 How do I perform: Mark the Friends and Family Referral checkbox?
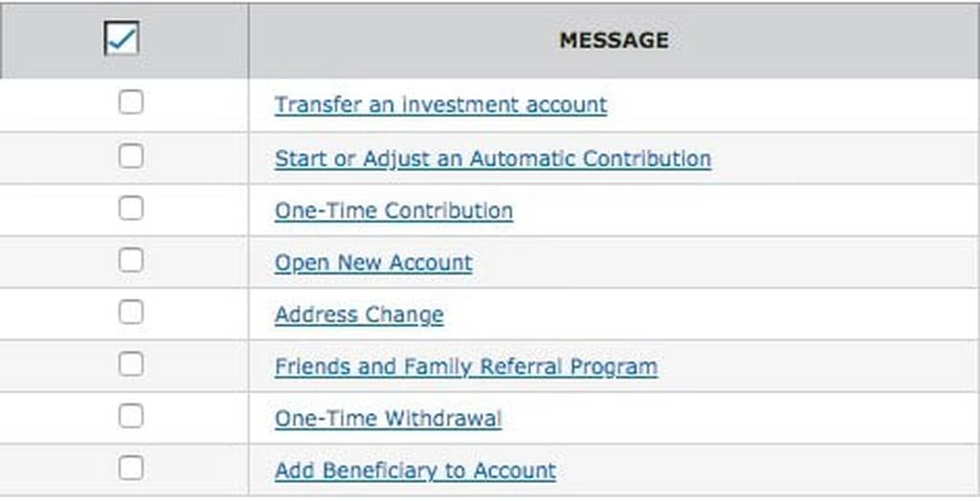131,364
